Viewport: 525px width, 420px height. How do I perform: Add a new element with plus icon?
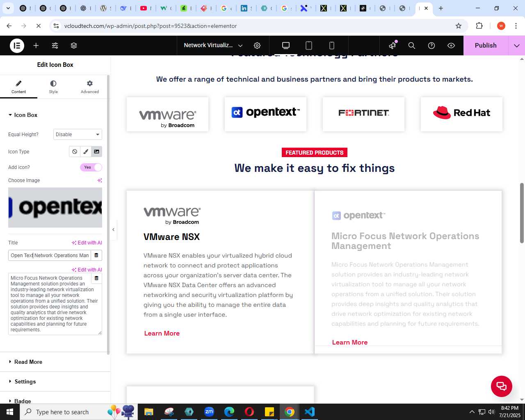[x=36, y=46]
